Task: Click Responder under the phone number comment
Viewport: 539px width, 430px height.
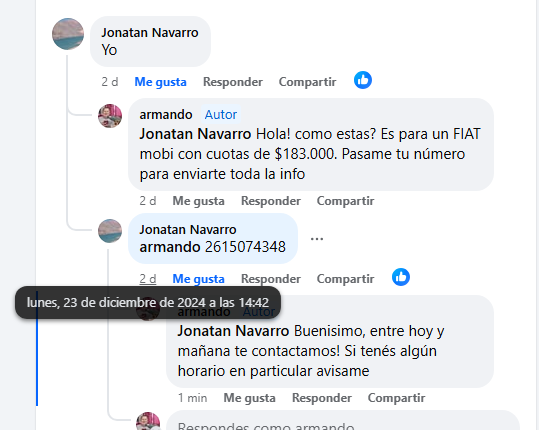Action: tap(271, 279)
